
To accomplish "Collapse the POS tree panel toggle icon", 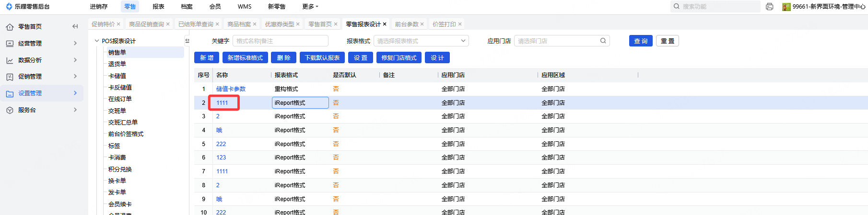I will [187, 41].
